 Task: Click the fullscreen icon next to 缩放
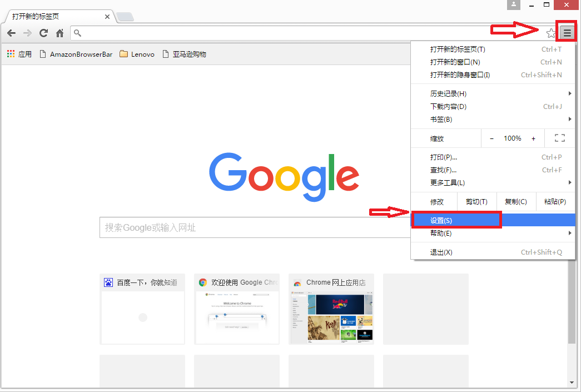click(x=560, y=138)
